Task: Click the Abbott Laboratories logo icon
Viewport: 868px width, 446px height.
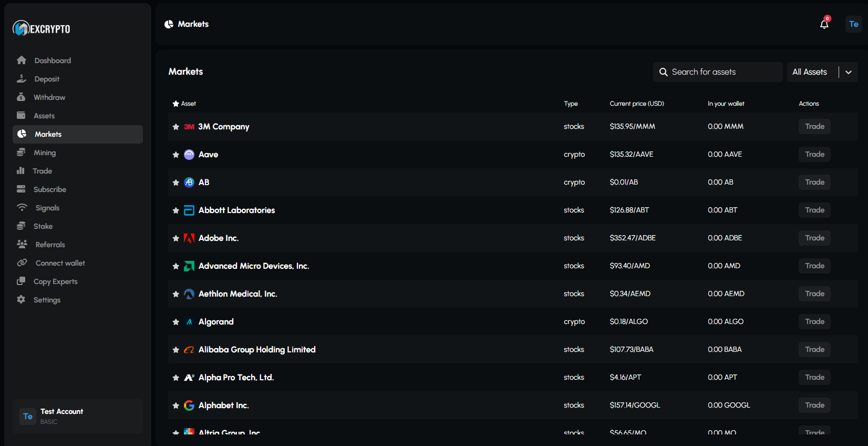Action: (x=189, y=210)
